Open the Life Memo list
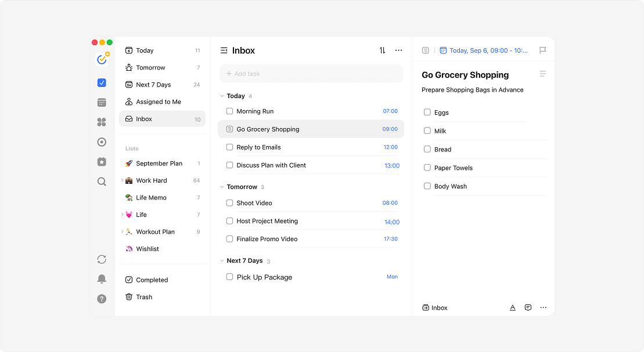Image resolution: width=644 pixels, height=352 pixels. click(x=162, y=198)
